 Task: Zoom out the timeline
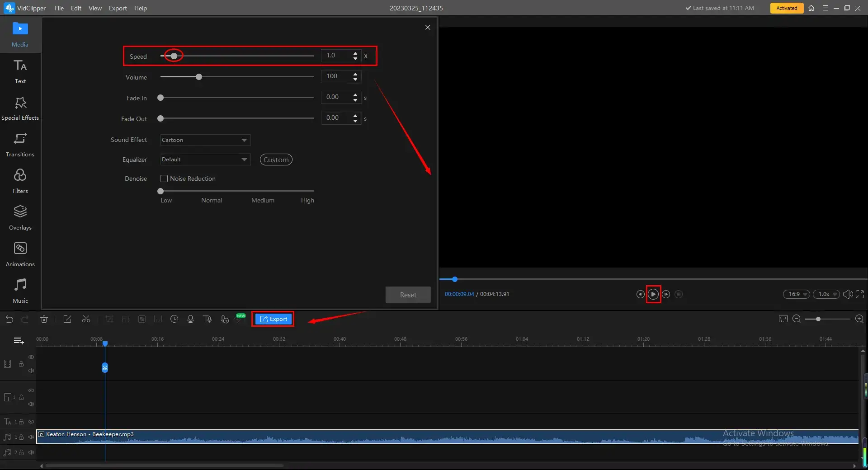[x=797, y=319]
